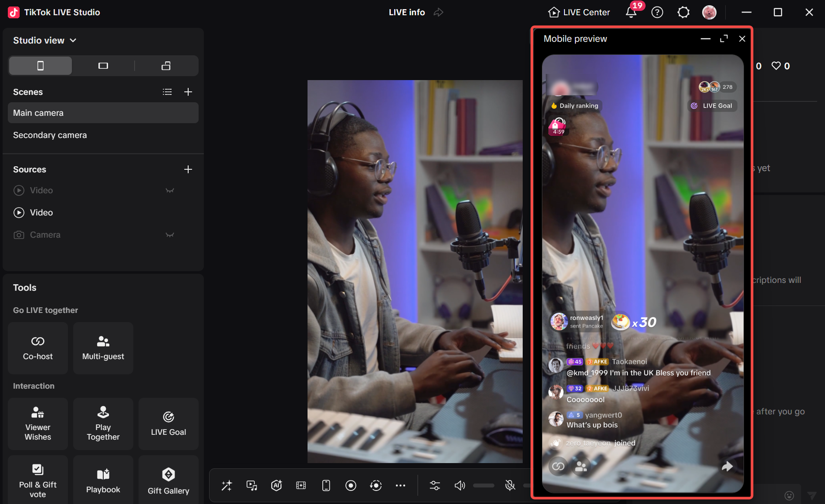Screen dimensions: 825x504
Task: Open the More options ellipsis menu
Action: (x=400, y=486)
